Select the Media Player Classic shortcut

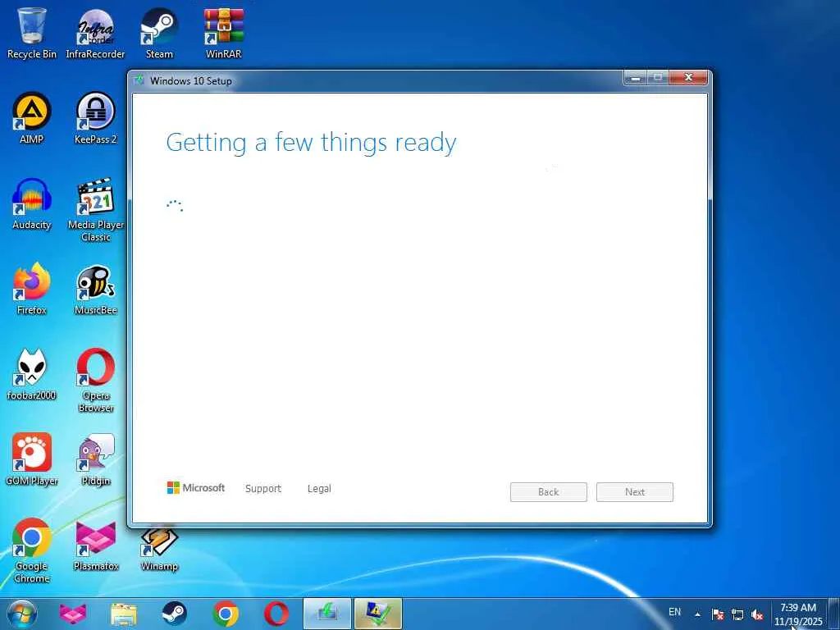click(95, 209)
